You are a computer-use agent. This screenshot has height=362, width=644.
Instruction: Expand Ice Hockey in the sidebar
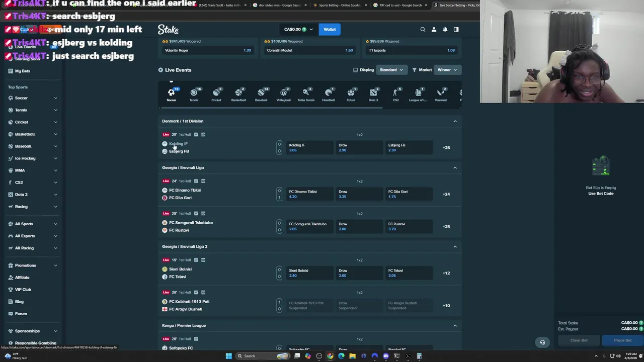55,158
